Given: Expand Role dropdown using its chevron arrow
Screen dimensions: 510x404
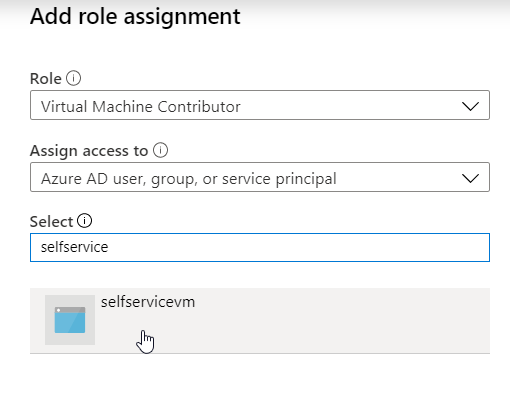Looking at the screenshot, I should pos(470,106).
